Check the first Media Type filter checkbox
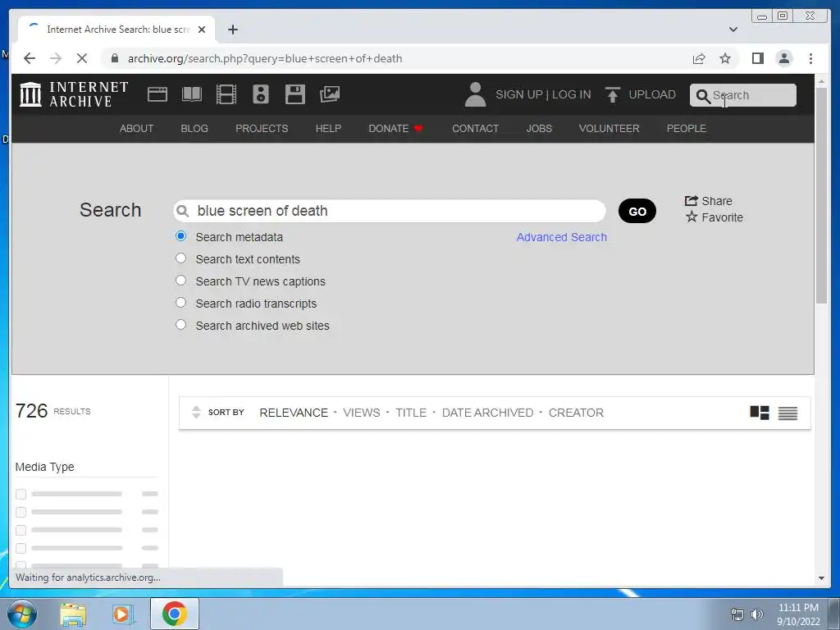Viewport: 840px width, 630px height. 21,494
